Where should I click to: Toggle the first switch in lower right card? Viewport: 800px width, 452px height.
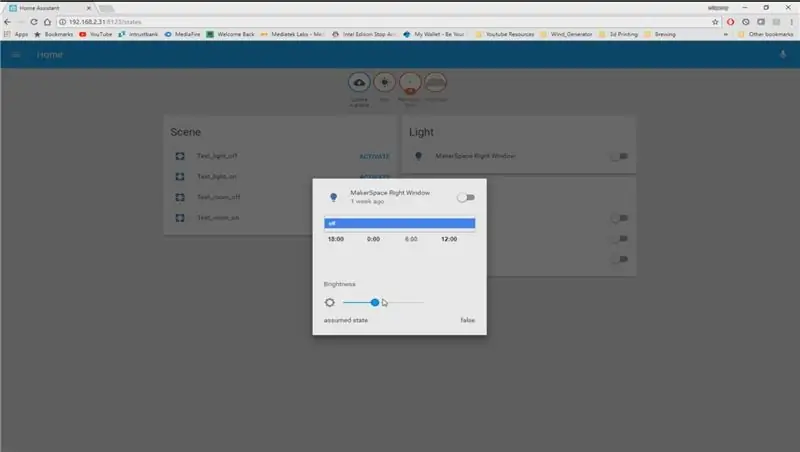[619, 218]
